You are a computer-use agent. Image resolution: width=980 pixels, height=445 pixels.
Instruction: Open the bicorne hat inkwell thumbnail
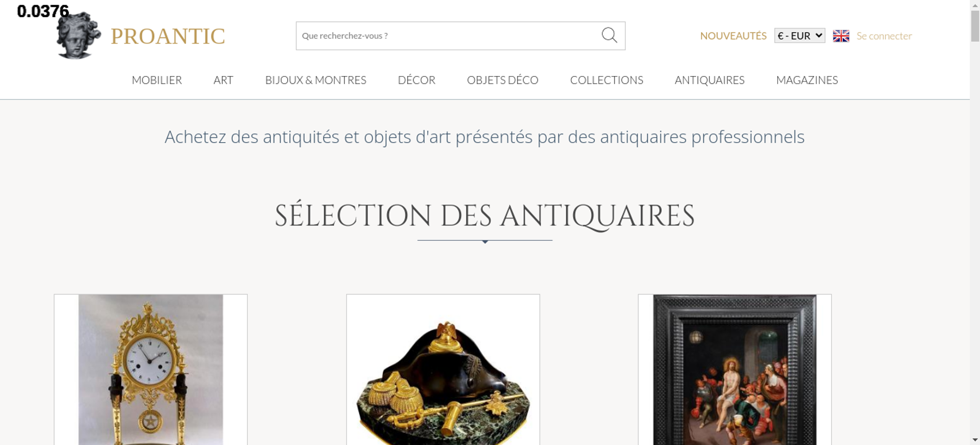[x=443, y=370]
